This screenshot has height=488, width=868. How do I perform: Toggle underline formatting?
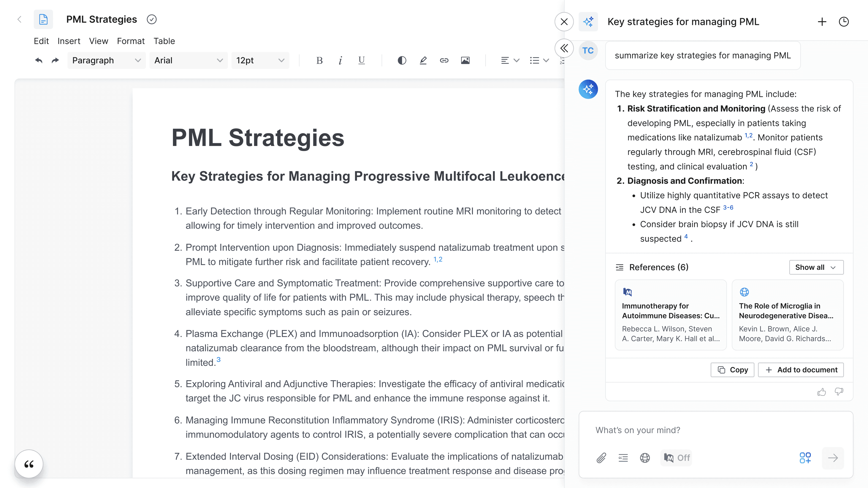click(362, 60)
